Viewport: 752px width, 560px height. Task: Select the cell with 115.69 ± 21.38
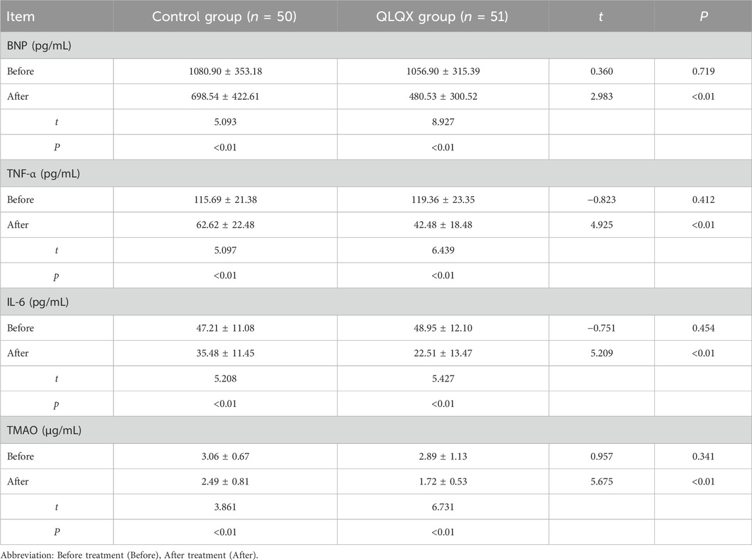(225, 200)
